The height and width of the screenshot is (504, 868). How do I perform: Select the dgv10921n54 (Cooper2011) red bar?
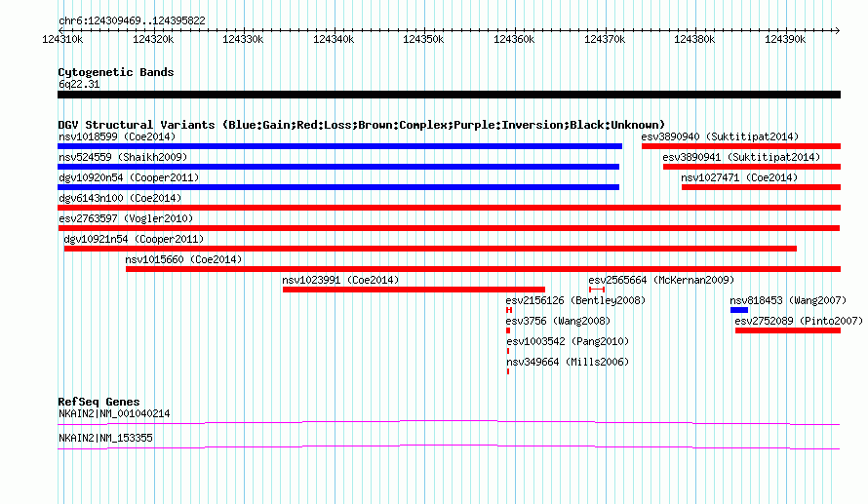(x=430, y=249)
